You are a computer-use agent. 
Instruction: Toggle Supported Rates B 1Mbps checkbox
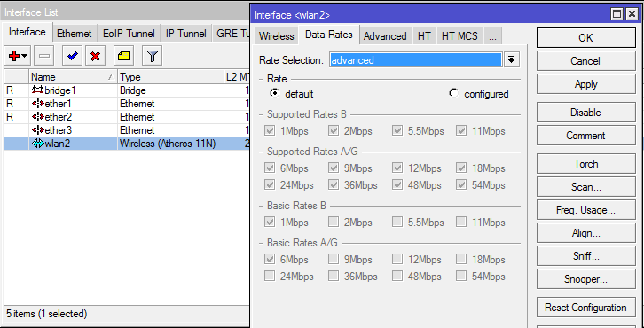(270, 131)
